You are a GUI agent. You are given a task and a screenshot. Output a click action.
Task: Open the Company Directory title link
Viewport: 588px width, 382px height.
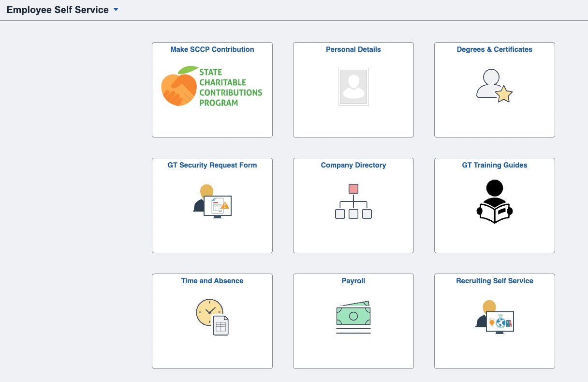coord(353,165)
